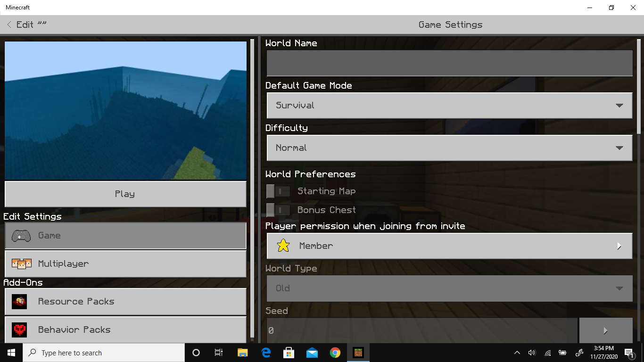Click the "World Preferences" heading

tap(311, 174)
